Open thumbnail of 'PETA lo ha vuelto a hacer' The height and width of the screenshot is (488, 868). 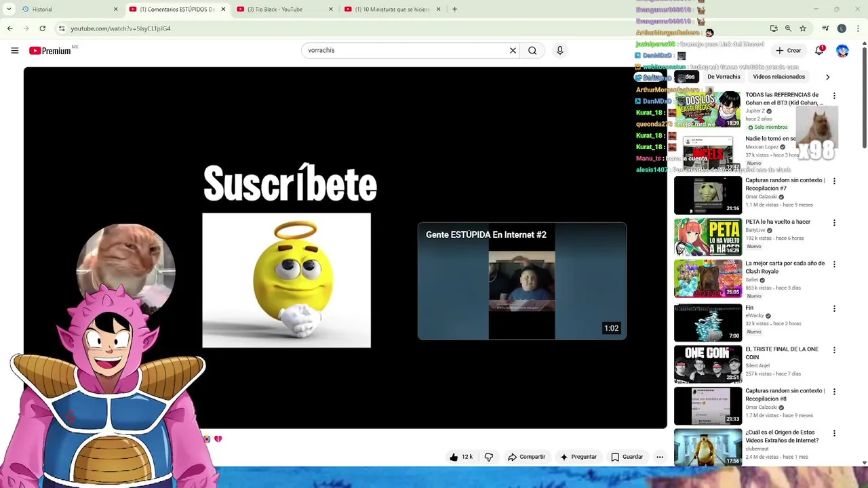click(x=708, y=237)
